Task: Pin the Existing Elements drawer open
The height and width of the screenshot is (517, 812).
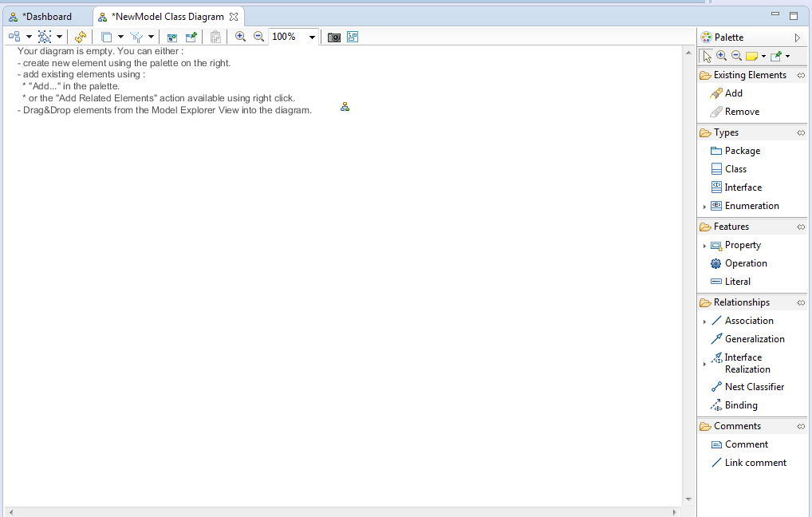Action: [x=801, y=75]
